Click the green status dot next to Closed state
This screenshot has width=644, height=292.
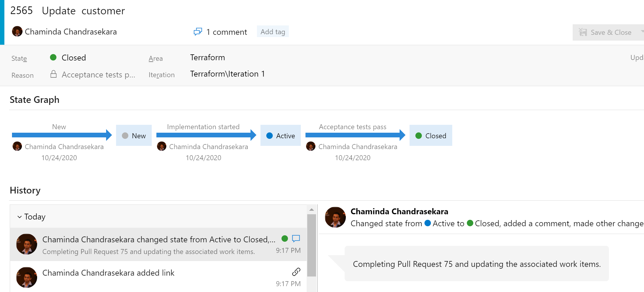tap(53, 58)
